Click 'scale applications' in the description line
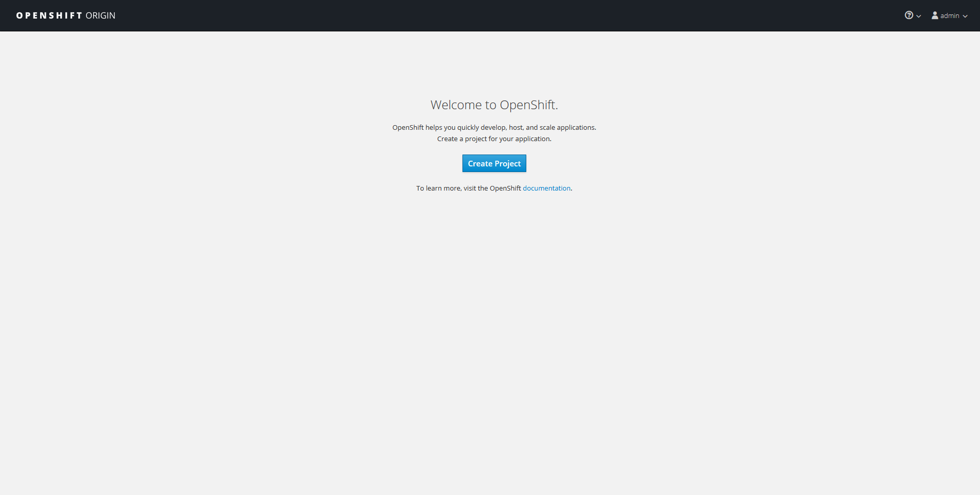This screenshot has height=495, width=980. (x=566, y=127)
